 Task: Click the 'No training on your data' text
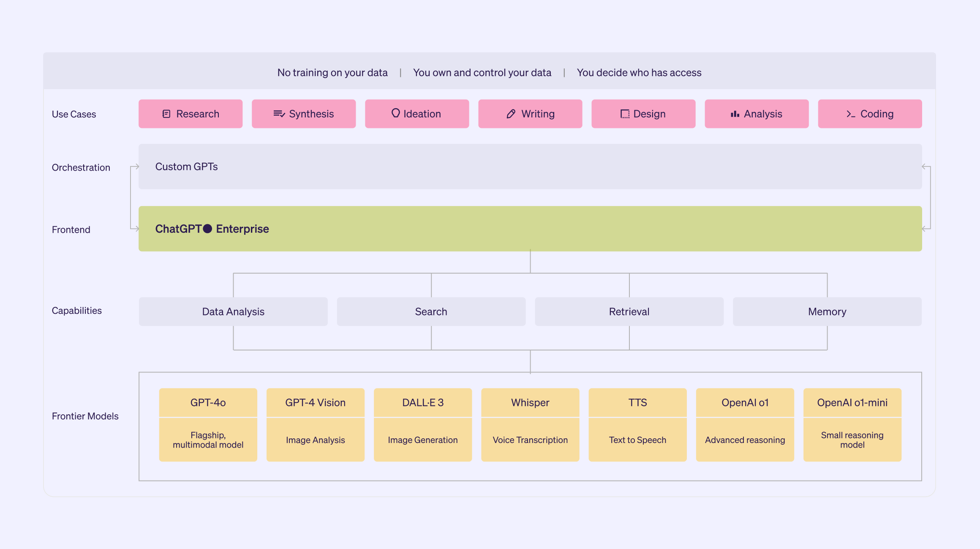[x=332, y=73]
